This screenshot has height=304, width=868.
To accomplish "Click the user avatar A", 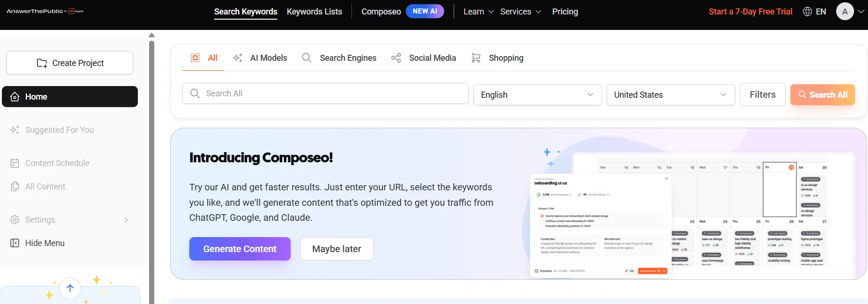I will (845, 12).
